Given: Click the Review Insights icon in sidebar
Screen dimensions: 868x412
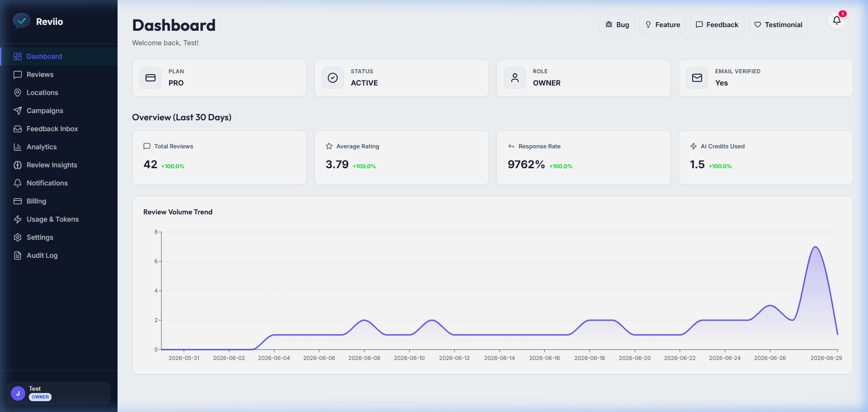Looking at the screenshot, I should [18, 165].
